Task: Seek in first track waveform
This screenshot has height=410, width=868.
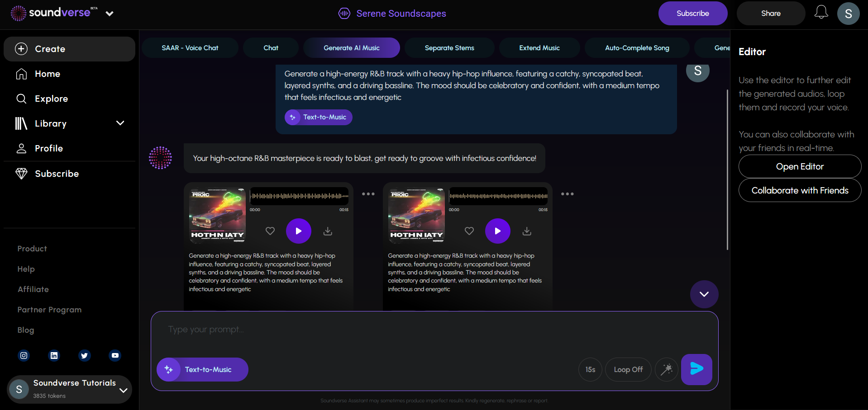Action: (x=299, y=196)
